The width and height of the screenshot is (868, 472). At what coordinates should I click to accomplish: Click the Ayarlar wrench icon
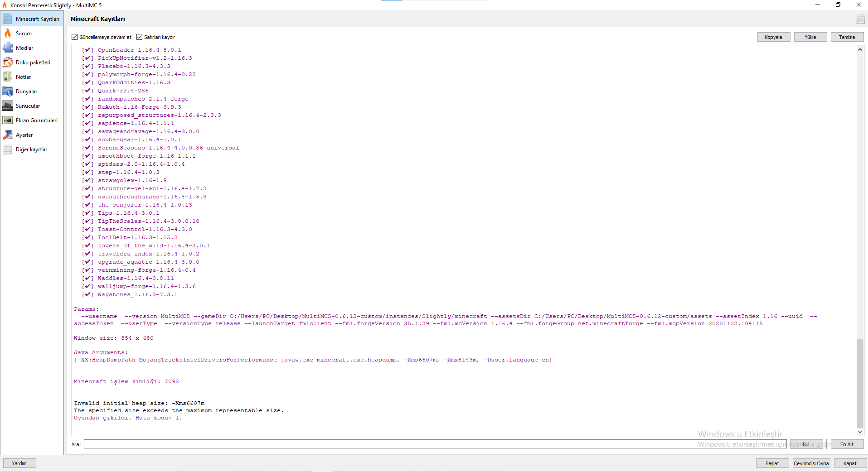8,135
